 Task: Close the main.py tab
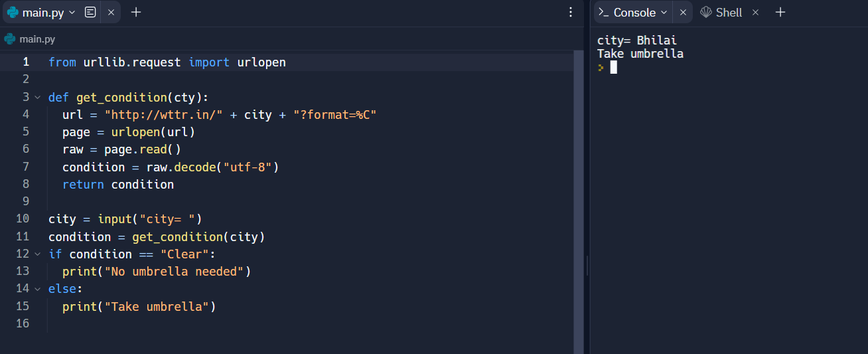coord(111,12)
